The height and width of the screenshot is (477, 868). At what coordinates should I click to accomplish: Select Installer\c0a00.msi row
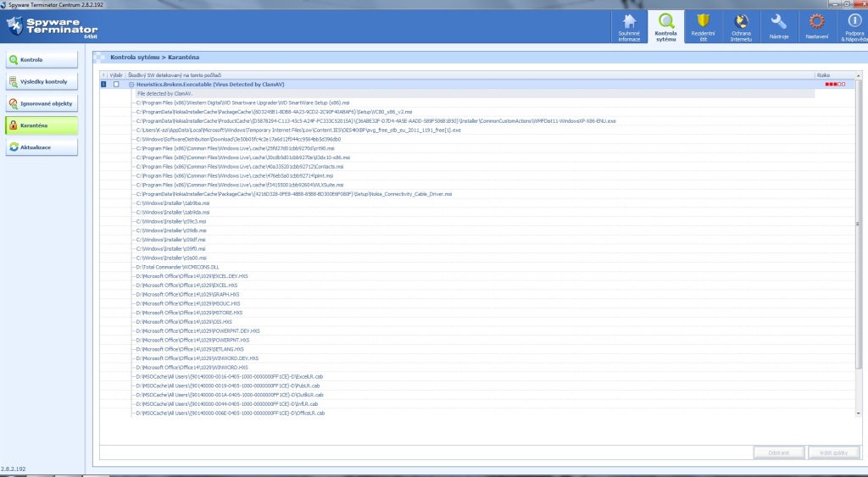(171, 258)
